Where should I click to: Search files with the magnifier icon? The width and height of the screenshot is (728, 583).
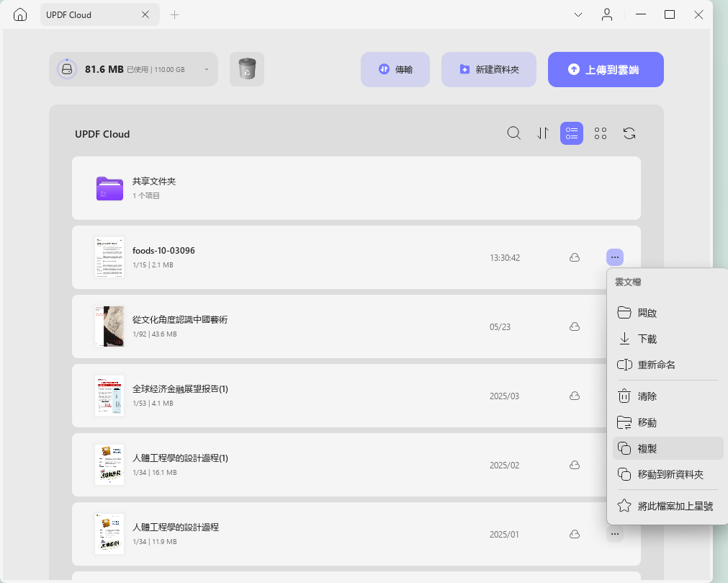click(x=513, y=133)
